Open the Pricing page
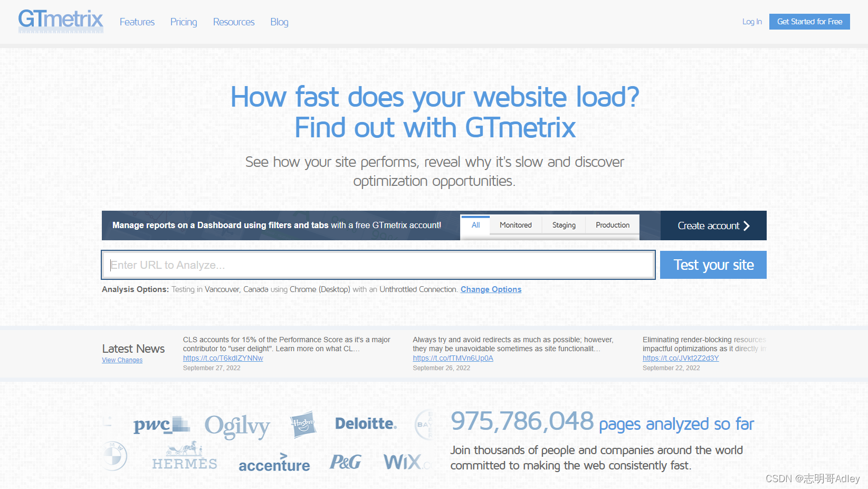 (x=184, y=22)
